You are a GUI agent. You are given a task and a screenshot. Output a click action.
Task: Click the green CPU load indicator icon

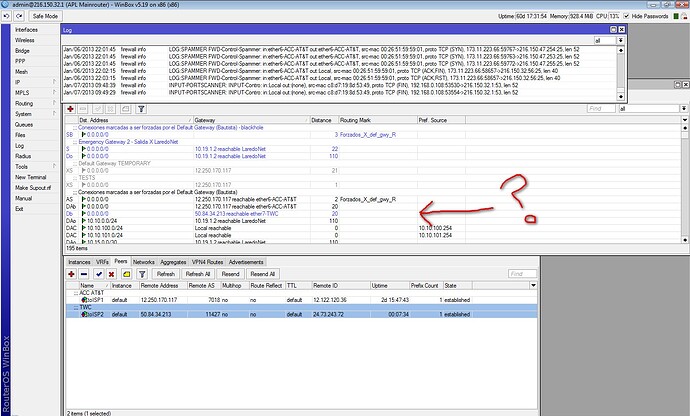(676, 16)
